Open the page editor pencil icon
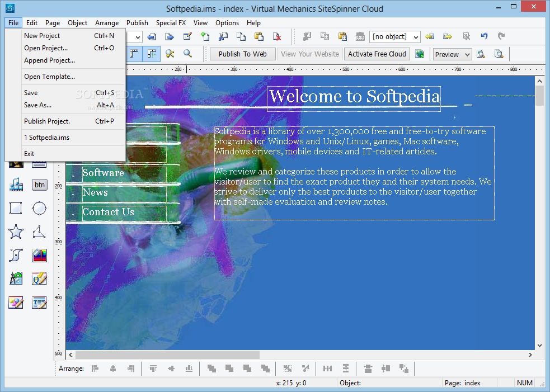 coord(187,36)
